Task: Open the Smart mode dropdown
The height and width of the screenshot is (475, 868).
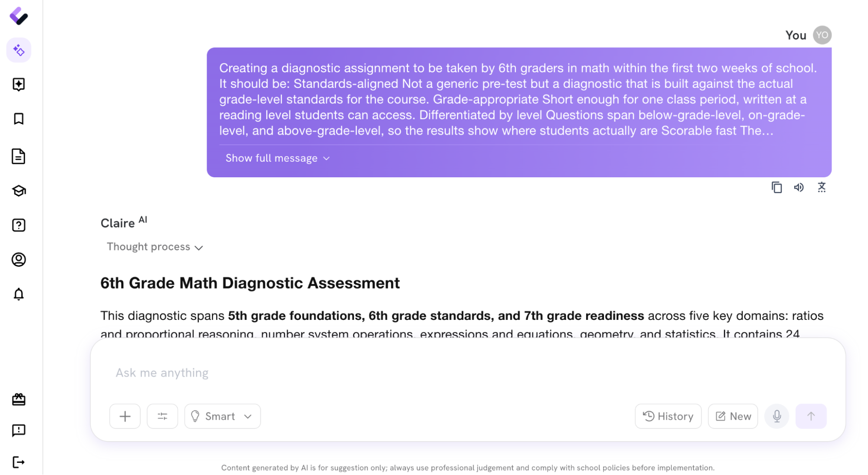Action: [222, 416]
